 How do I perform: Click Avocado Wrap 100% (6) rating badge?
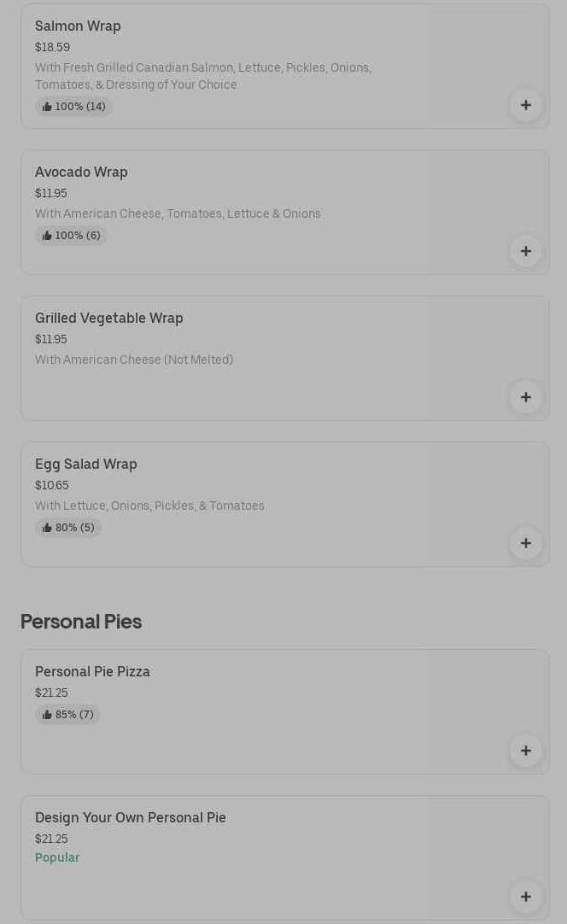pyautogui.click(x=71, y=236)
